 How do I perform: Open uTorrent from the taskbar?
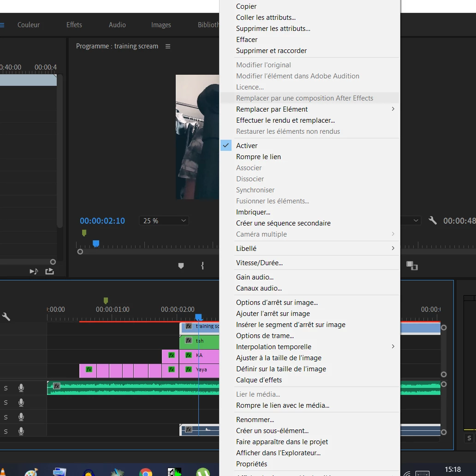203,472
